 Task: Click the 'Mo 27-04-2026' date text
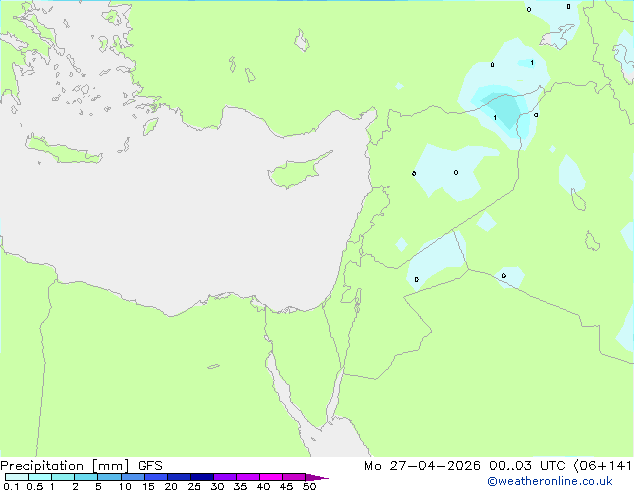(x=422, y=466)
